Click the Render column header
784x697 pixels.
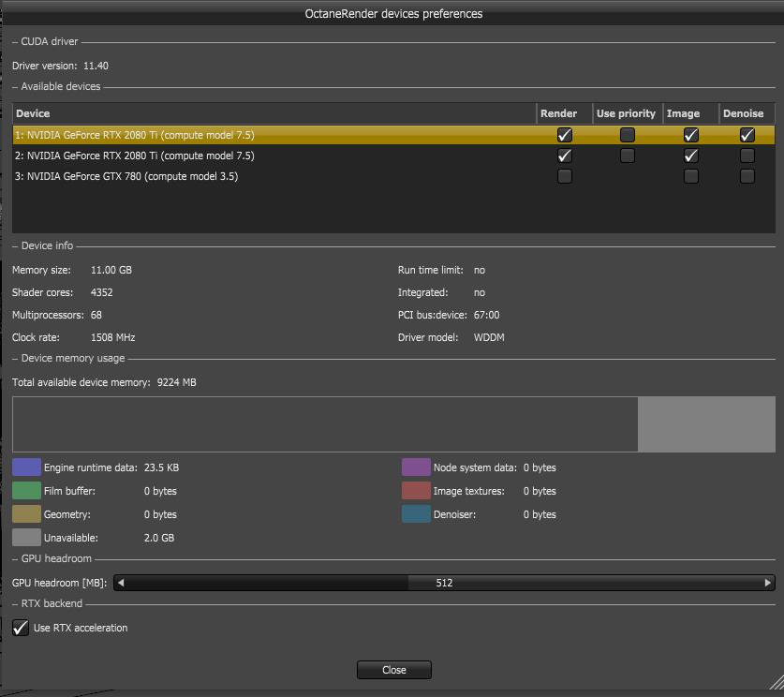tap(565, 113)
